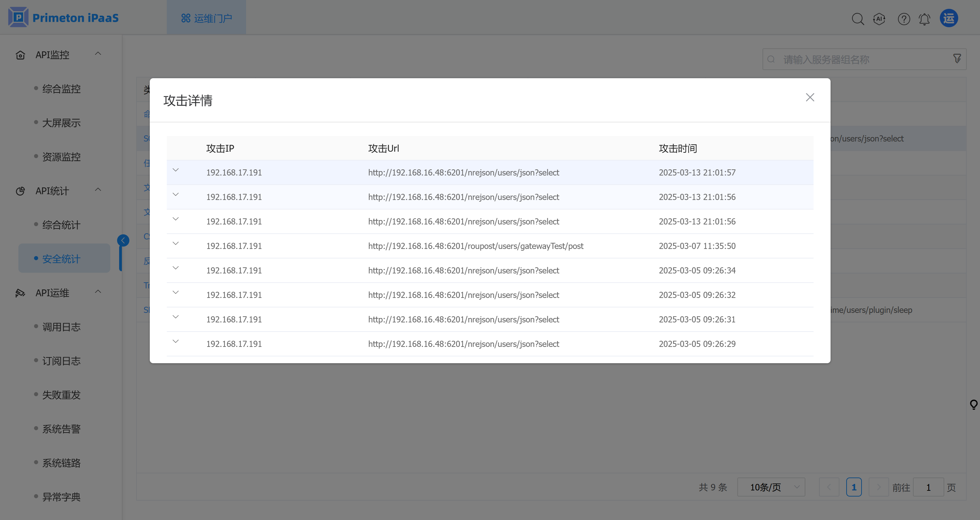The height and width of the screenshot is (520, 980).
Task: Select 综合统计 in the sidebar
Action: 61,225
